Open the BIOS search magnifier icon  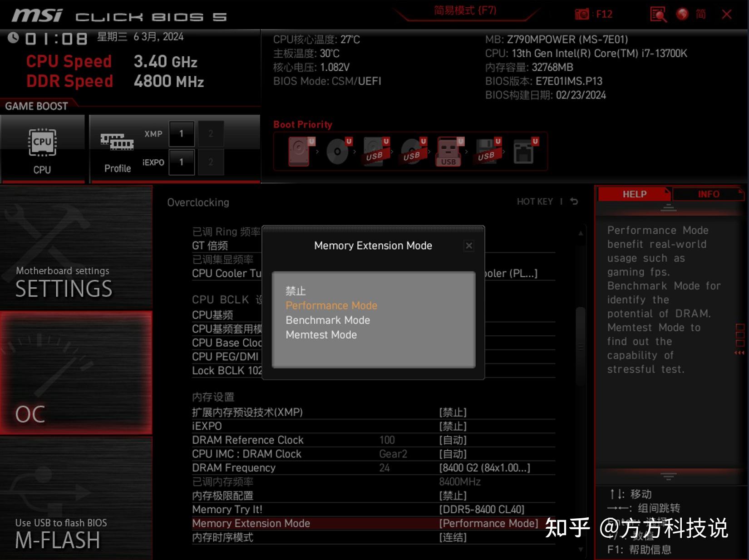(658, 14)
